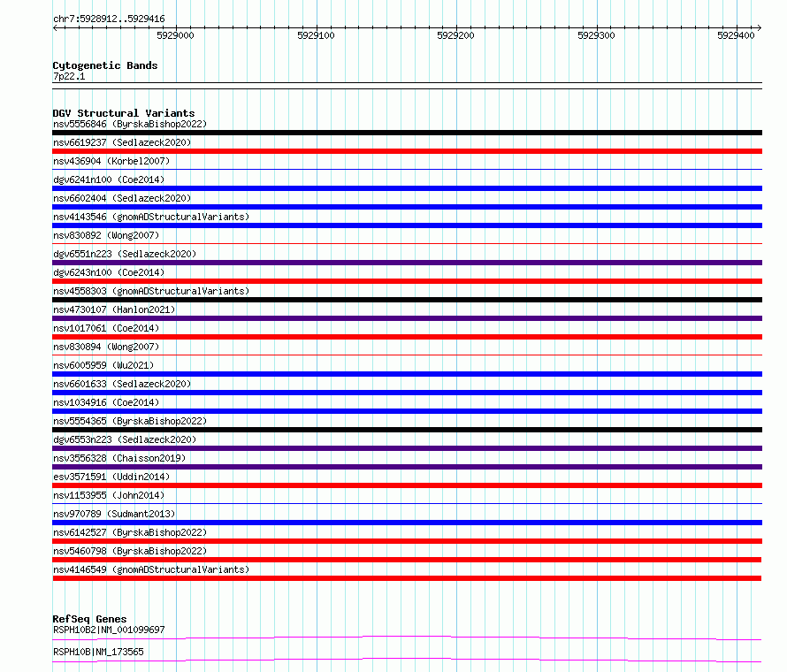Click the blue bar for dgv6241n100
The width and height of the screenshot is (787, 672).
click(407, 188)
